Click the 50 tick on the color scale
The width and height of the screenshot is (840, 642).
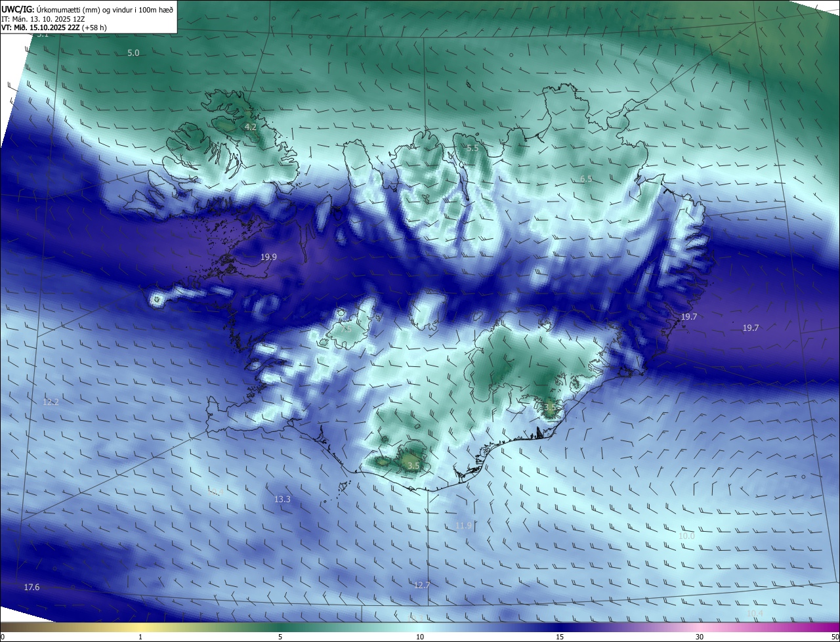click(x=835, y=637)
